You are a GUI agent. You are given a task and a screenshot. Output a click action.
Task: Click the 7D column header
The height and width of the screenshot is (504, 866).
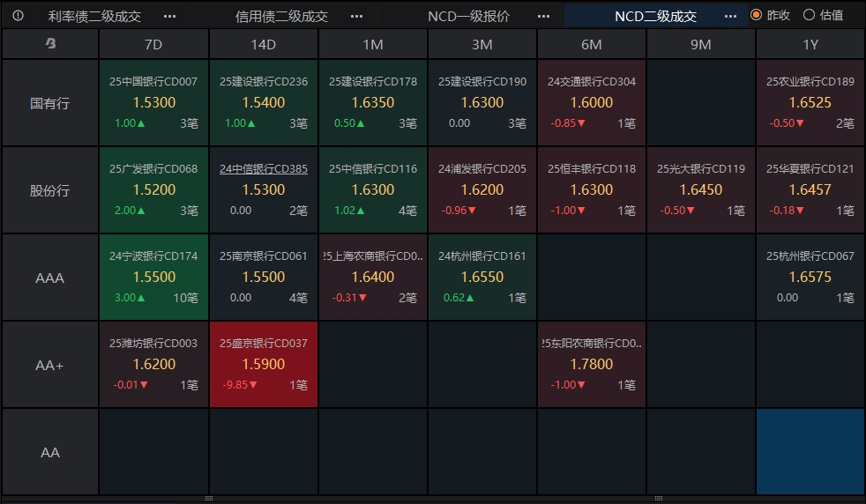tap(153, 44)
